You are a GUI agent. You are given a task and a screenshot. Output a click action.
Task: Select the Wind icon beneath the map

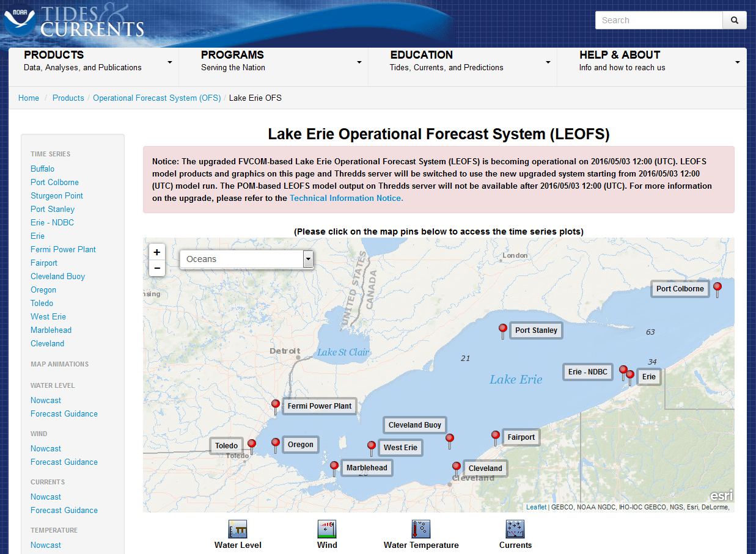pos(327,529)
